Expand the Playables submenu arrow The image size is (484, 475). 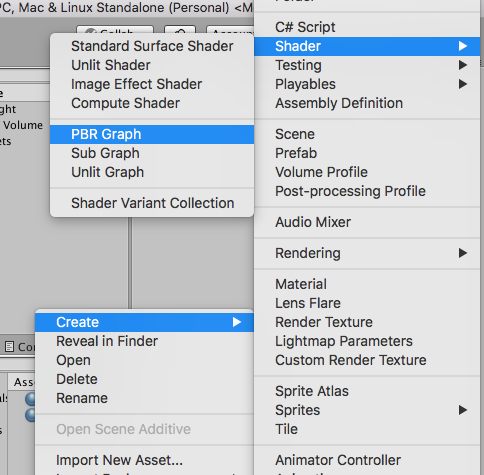pos(462,84)
